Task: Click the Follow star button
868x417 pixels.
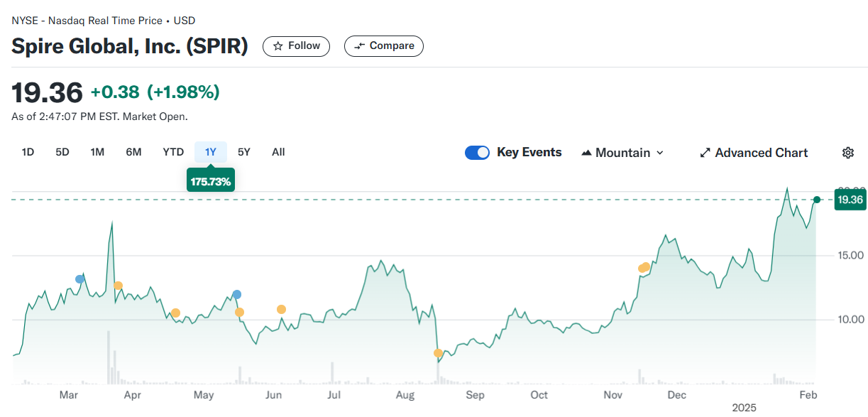Action: click(296, 46)
